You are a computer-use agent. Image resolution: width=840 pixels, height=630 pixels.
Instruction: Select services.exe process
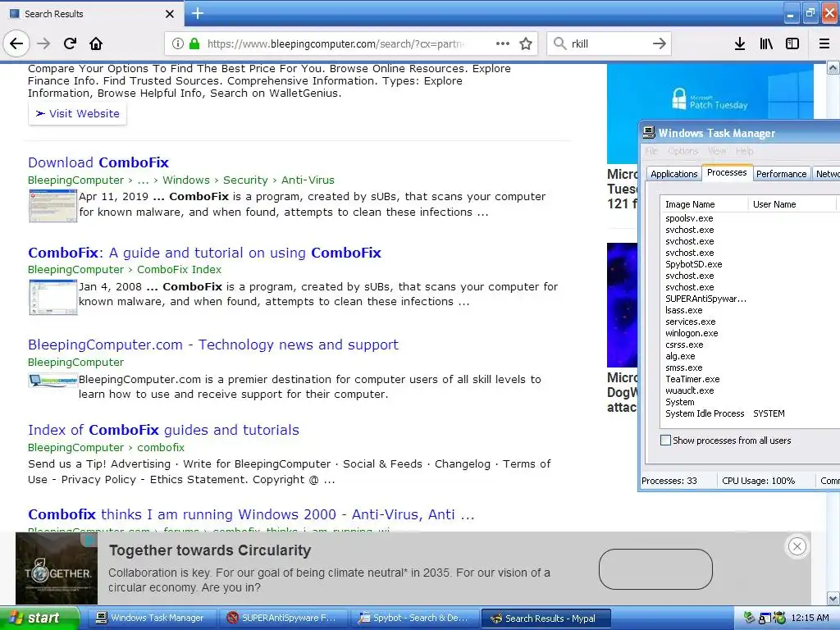click(691, 322)
